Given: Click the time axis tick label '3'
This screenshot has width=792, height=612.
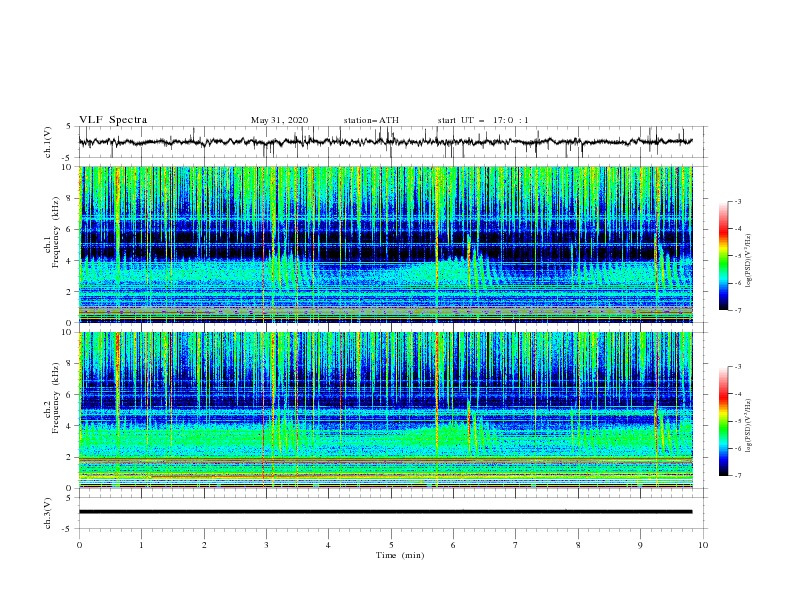Looking at the screenshot, I should point(266,545).
